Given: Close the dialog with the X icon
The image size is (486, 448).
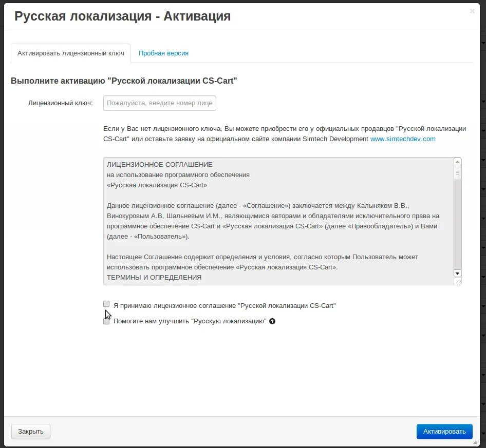Looking at the screenshot, I should 472,11.
